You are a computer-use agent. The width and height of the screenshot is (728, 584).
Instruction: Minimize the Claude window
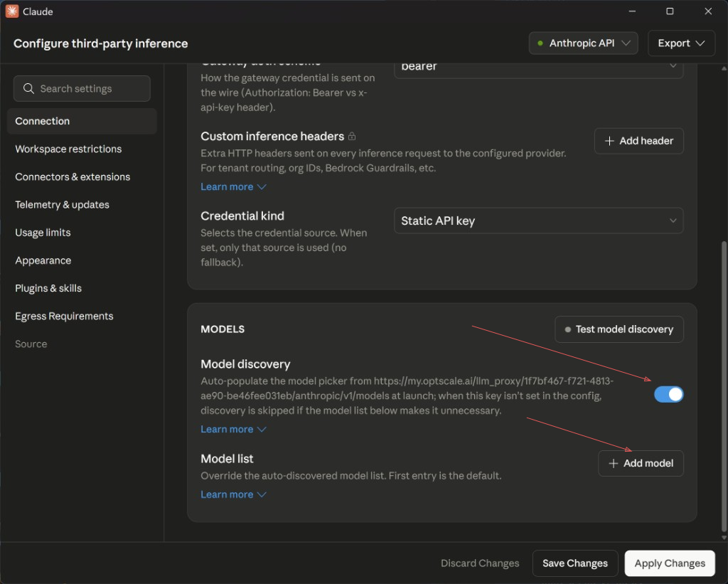pos(632,11)
